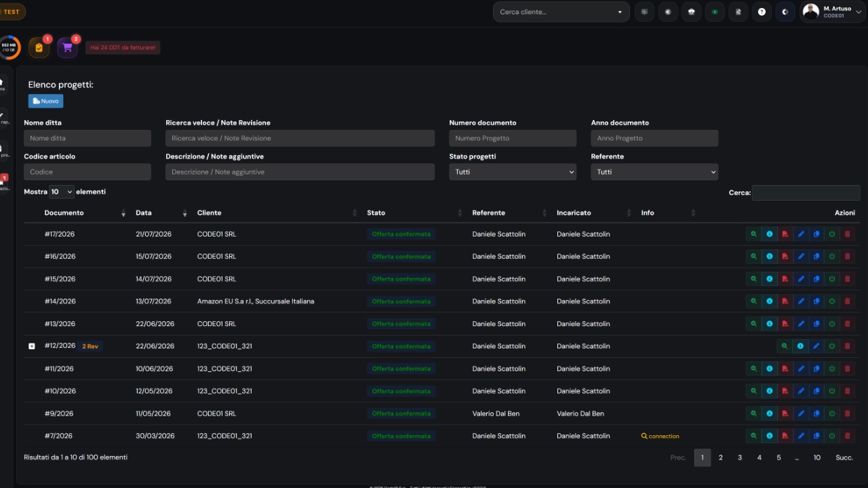Image resolution: width=868 pixels, height=488 pixels.
Task: Show info for document #17/2026
Action: pos(769,234)
